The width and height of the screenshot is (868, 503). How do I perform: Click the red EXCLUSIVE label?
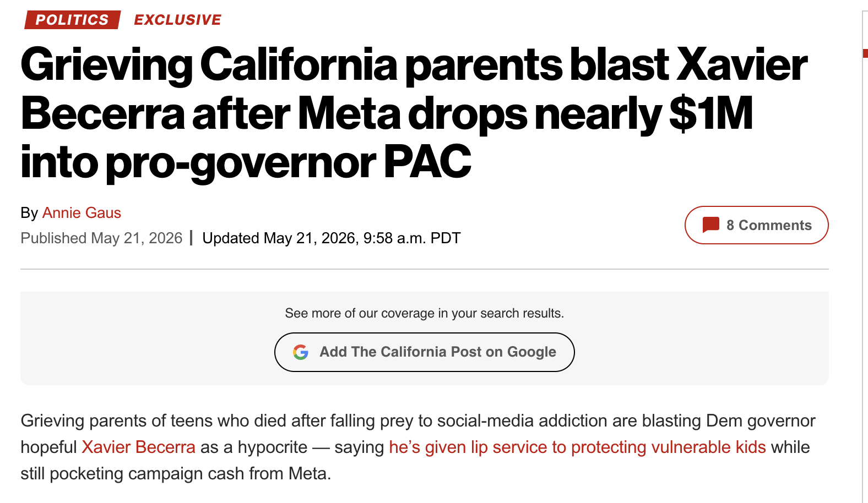click(177, 20)
